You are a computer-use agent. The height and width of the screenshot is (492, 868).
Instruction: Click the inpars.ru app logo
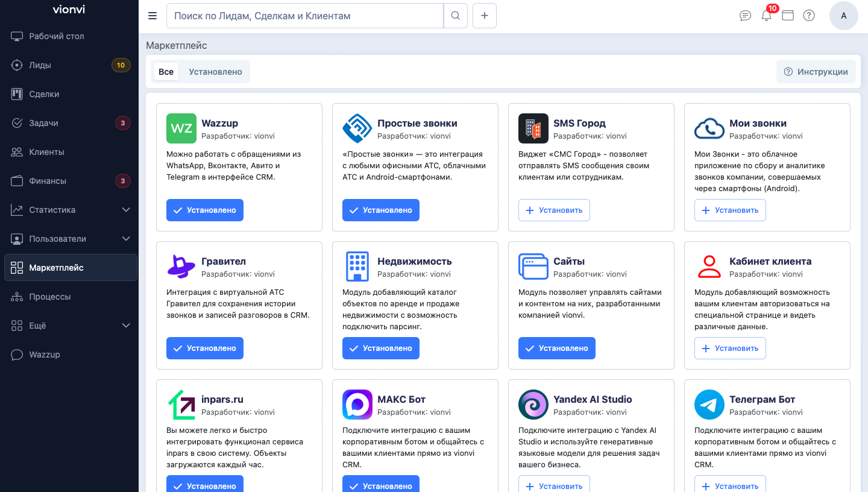tap(181, 405)
